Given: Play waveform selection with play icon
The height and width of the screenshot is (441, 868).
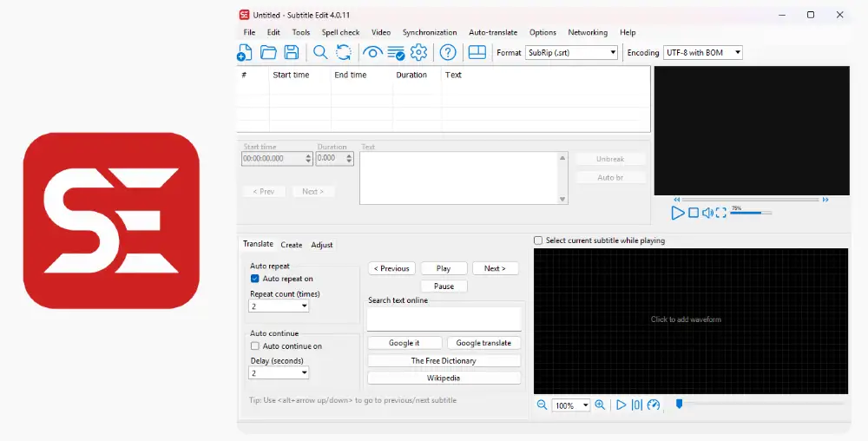Looking at the screenshot, I should [621, 405].
